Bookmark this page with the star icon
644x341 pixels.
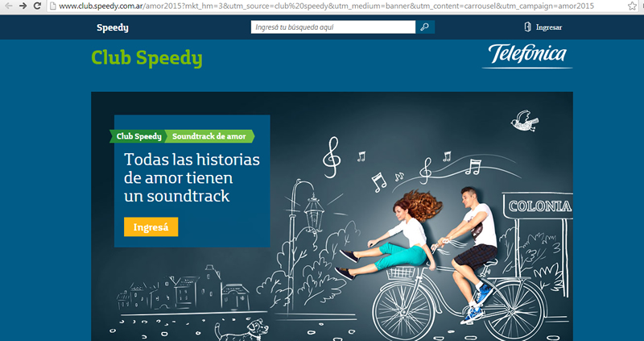click(x=632, y=6)
